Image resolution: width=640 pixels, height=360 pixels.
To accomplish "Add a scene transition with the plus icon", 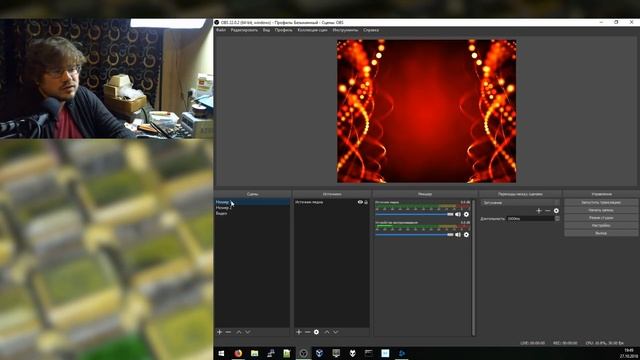I will point(539,211).
